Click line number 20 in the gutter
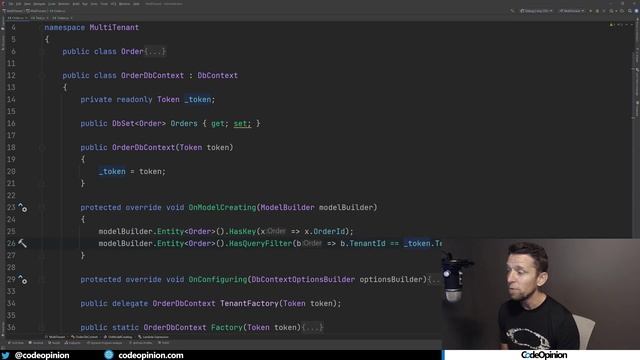The image size is (640, 360). pos(11,171)
